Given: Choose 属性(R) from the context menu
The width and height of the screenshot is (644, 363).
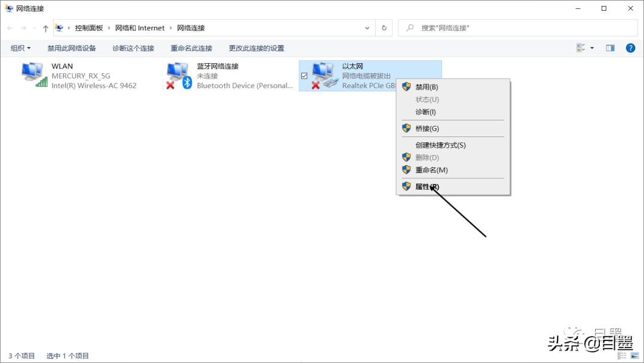Looking at the screenshot, I should (426, 186).
